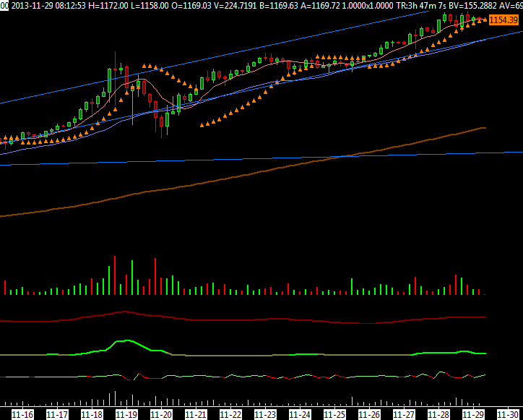
Task: Click the open value O=1169.03
Action: click(191, 5)
